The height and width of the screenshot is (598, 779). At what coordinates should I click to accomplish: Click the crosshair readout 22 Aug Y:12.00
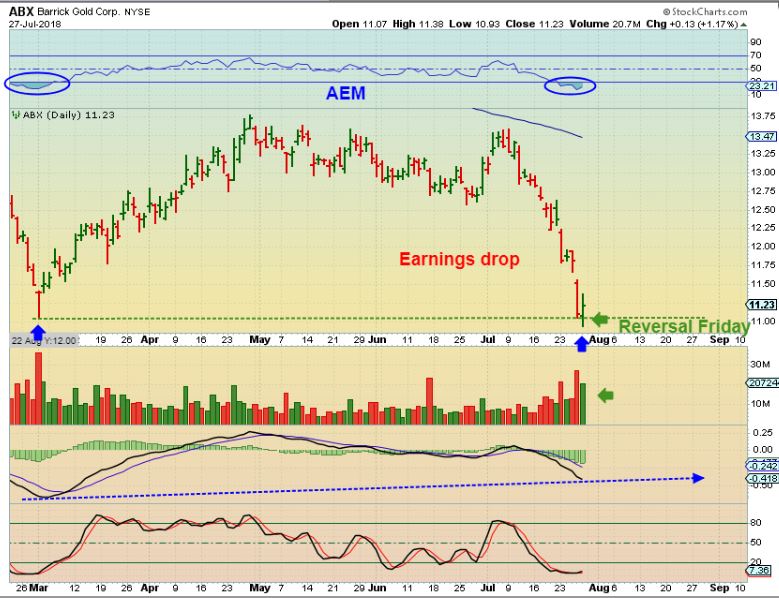click(44, 341)
